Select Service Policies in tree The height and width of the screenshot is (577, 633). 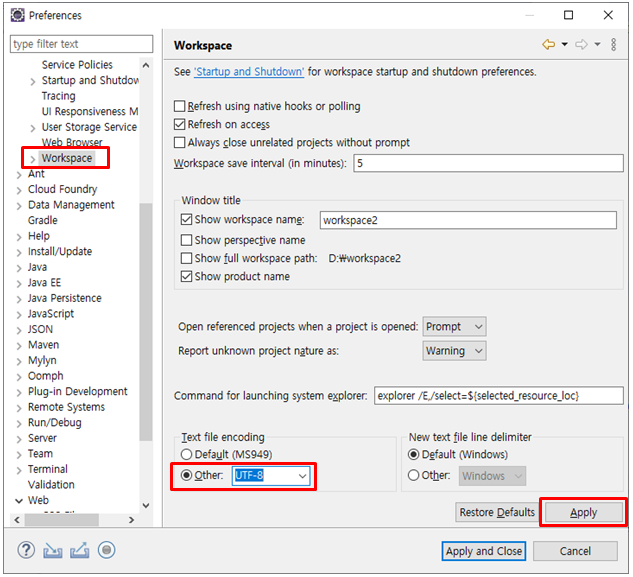[x=77, y=65]
